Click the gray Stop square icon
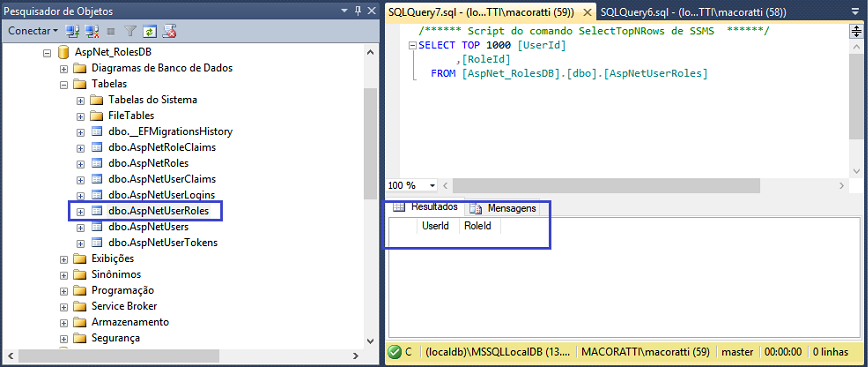 pyautogui.click(x=111, y=31)
